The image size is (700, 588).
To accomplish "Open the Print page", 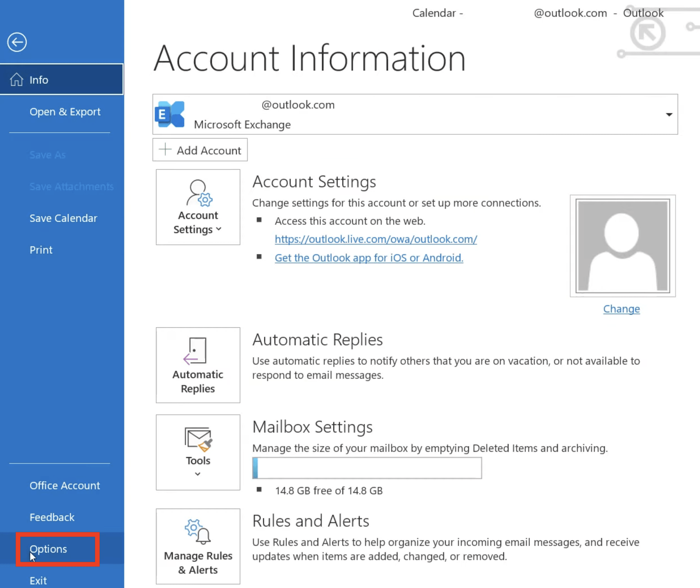I will [x=41, y=250].
